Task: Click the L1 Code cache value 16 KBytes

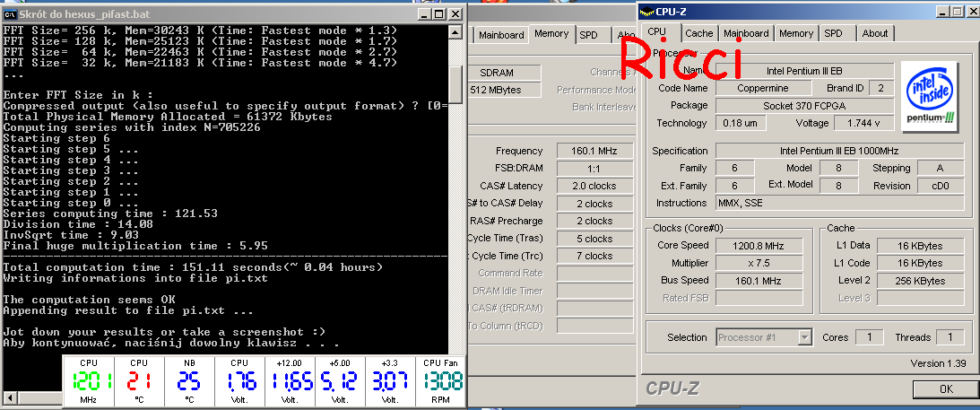Action: (920, 263)
